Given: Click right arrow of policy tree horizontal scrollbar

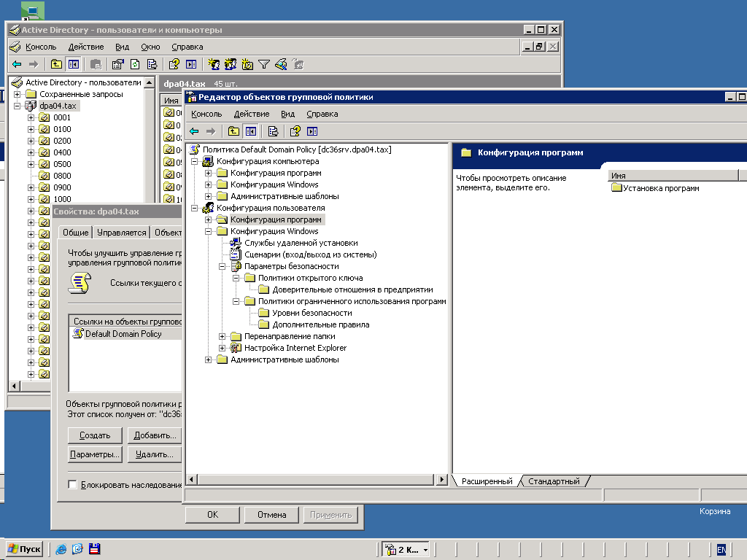Looking at the screenshot, I should coord(441,480).
